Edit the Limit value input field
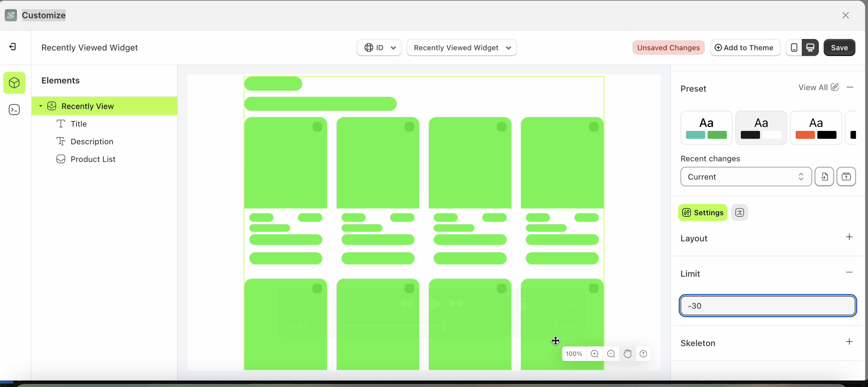This screenshot has width=868, height=387. coord(767,306)
